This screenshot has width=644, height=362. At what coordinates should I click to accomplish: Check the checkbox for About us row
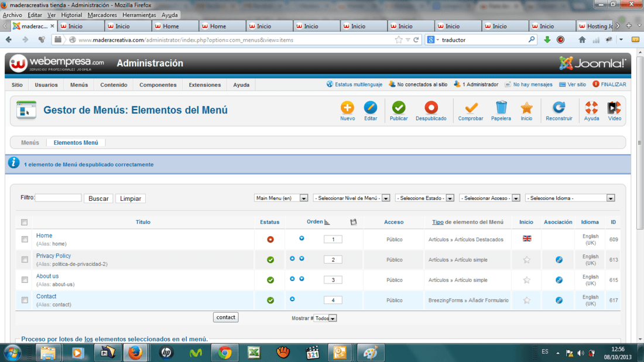[25, 280]
